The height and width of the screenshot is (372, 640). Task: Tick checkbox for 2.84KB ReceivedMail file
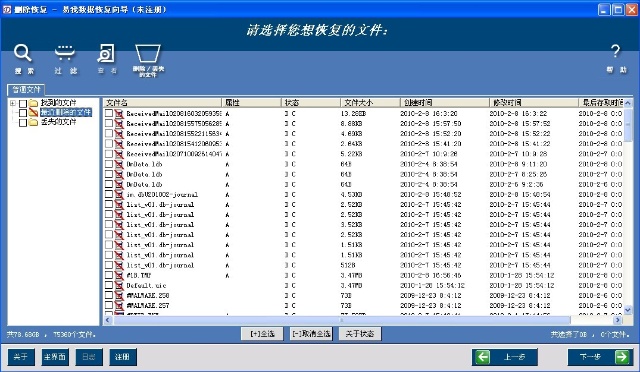click(x=109, y=143)
